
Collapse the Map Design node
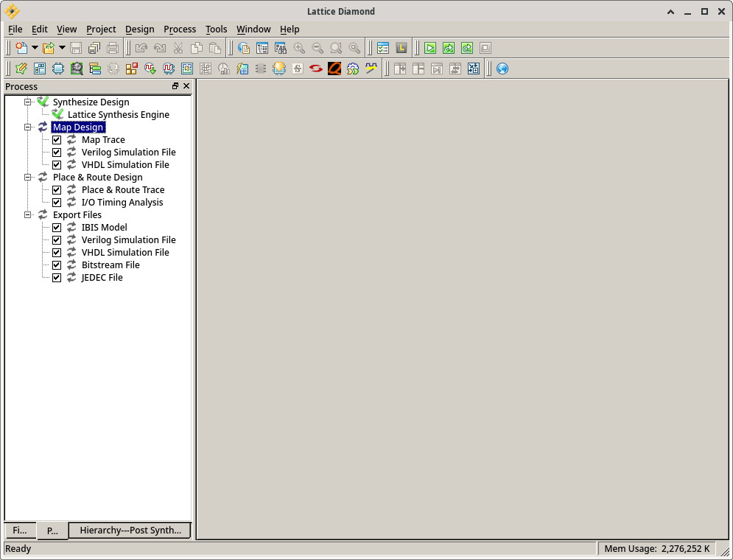tap(27, 127)
